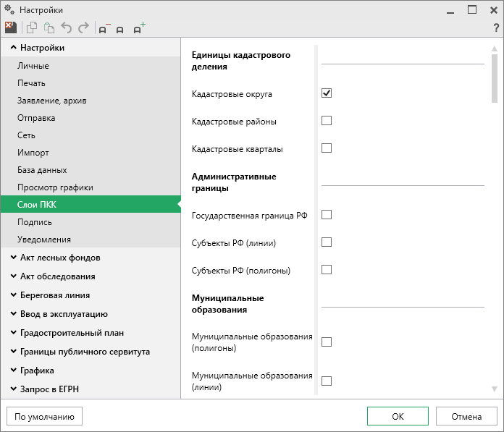The height and width of the screenshot is (432, 504).
Task: Open the База данных settings item
Action: [42, 170]
